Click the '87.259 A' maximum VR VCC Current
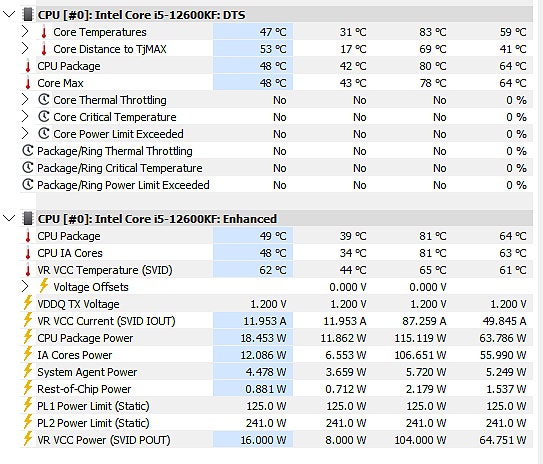This screenshot has width=543, height=464. [424, 321]
